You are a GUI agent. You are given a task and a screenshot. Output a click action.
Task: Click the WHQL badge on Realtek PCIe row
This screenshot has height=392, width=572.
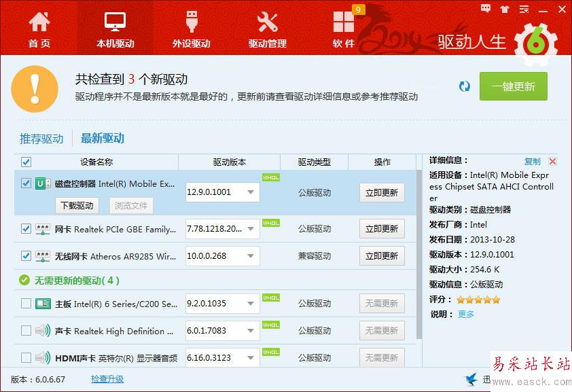point(270,223)
